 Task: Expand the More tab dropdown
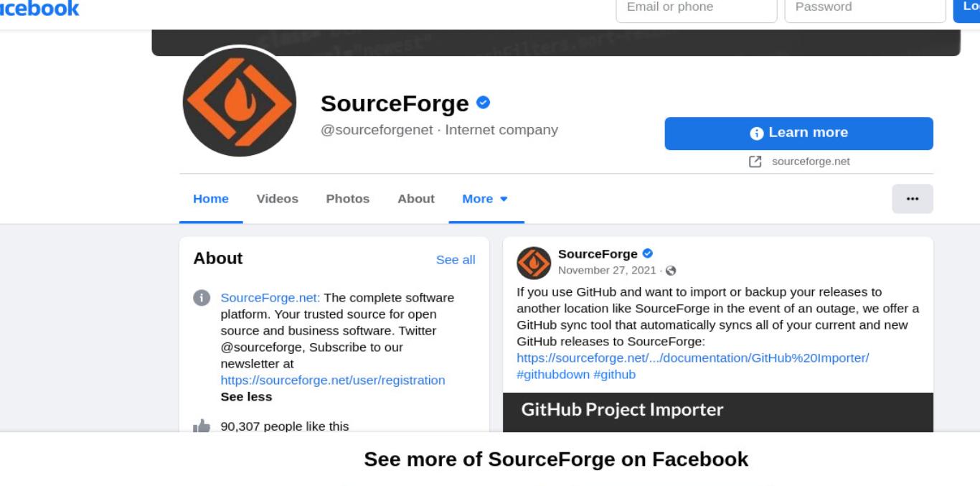[486, 199]
